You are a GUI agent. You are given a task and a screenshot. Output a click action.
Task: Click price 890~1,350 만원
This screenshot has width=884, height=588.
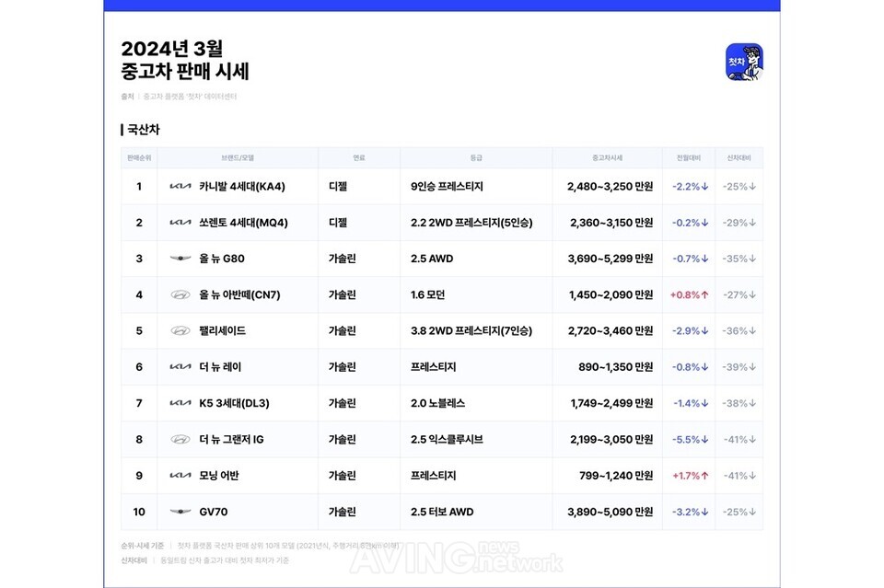(616, 366)
